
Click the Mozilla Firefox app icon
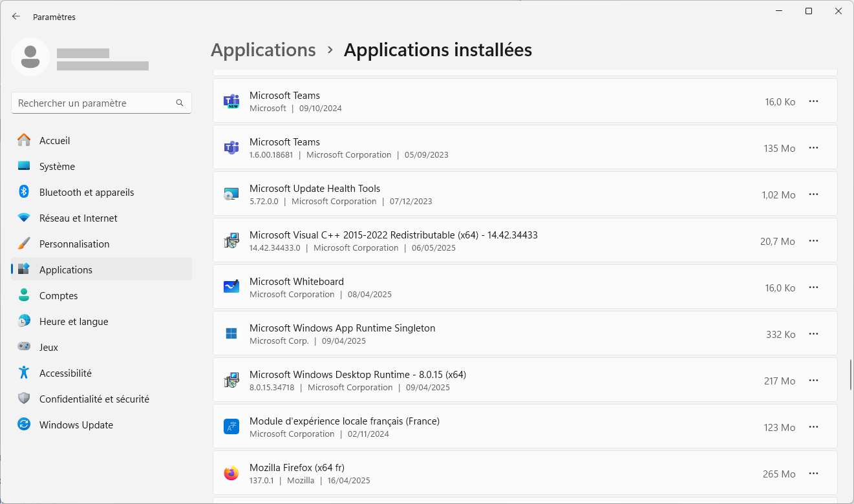click(231, 472)
